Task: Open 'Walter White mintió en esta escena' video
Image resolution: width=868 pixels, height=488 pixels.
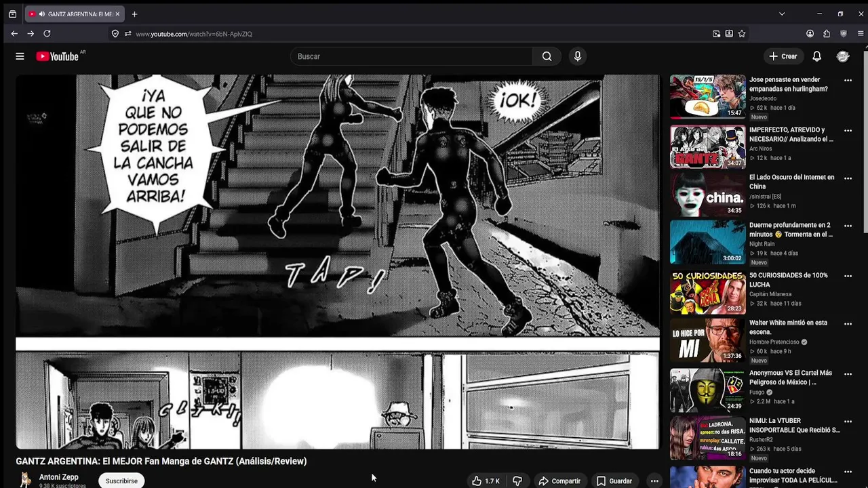Action: 789,327
